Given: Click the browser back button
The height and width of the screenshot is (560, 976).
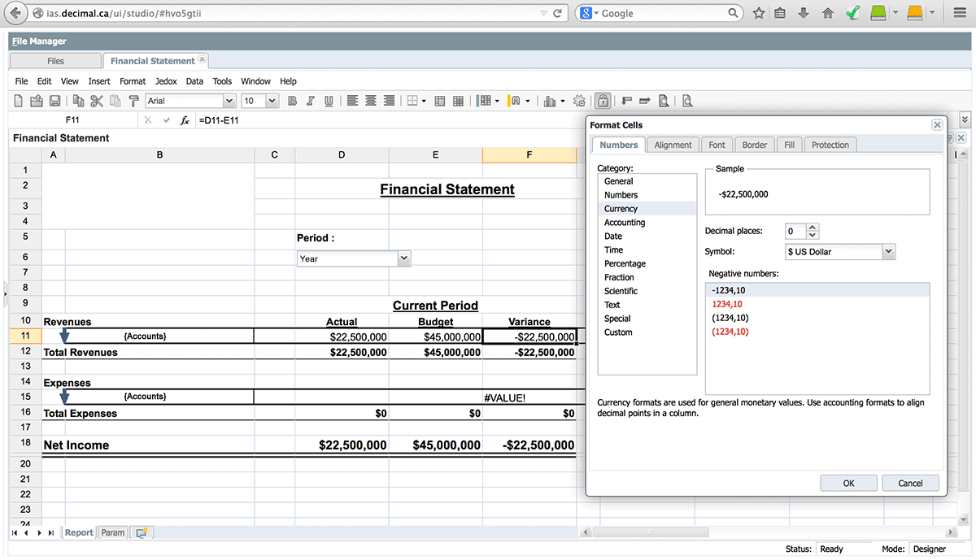Looking at the screenshot, I should coord(15,14).
